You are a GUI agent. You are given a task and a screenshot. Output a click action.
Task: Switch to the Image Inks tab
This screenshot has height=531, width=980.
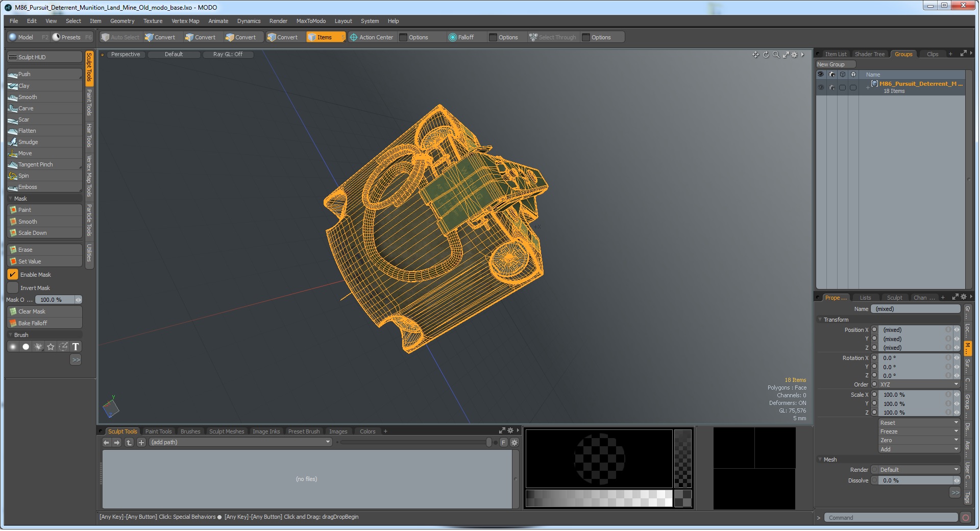[266, 431]
